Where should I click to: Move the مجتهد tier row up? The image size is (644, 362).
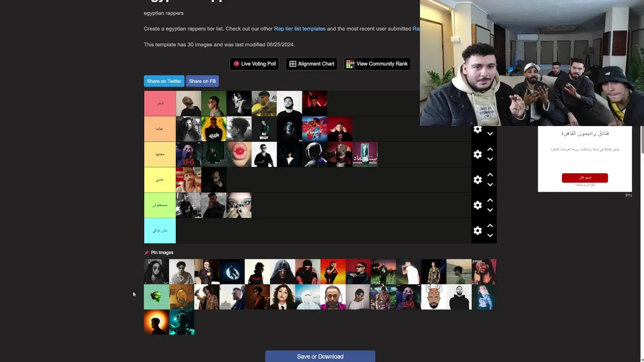coord(490,150)
